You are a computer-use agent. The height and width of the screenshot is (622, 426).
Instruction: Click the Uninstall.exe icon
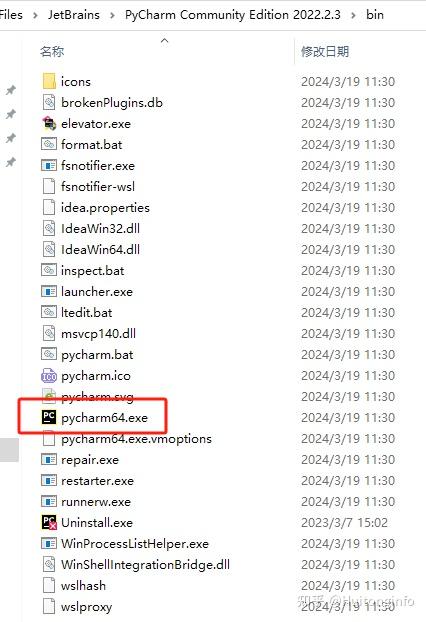[x=49, y=522]
